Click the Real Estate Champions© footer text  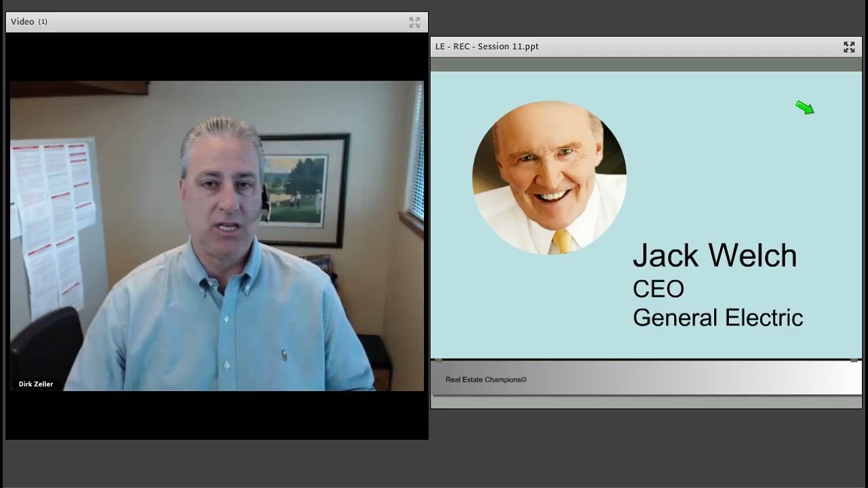(x=486, y=380)
